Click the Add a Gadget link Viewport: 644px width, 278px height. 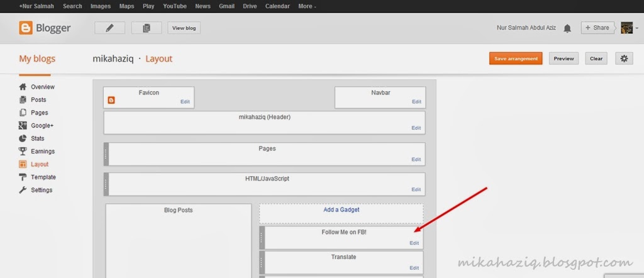(x=341, y=210)
